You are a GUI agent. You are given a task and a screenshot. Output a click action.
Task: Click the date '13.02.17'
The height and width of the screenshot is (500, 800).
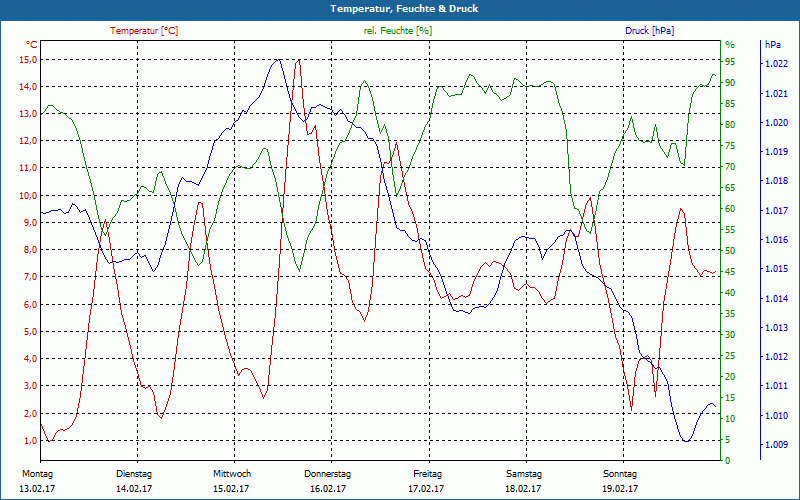(x=37, y=489)
